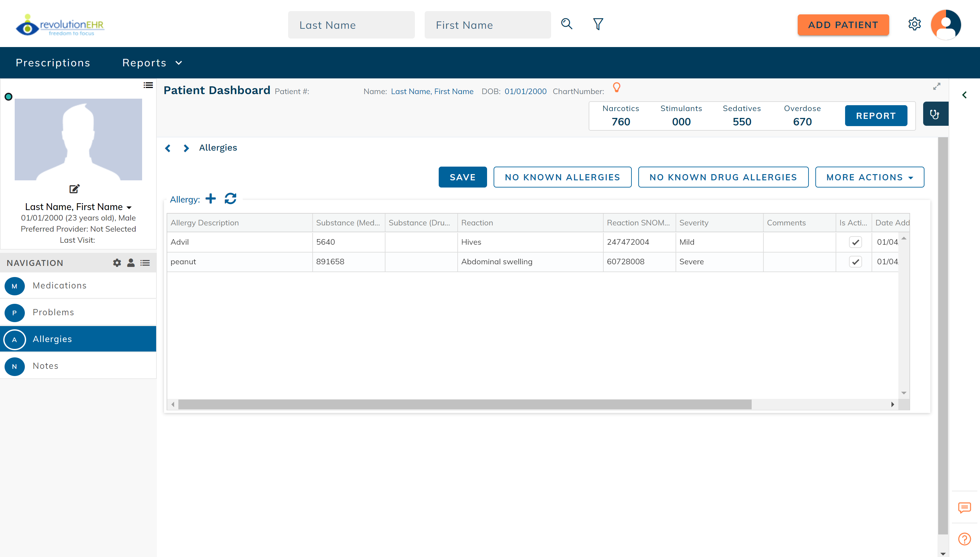Viewport: 980px width, 557px height.
Task: Click the ADD PATIENT button
Action: pos(843,25)
